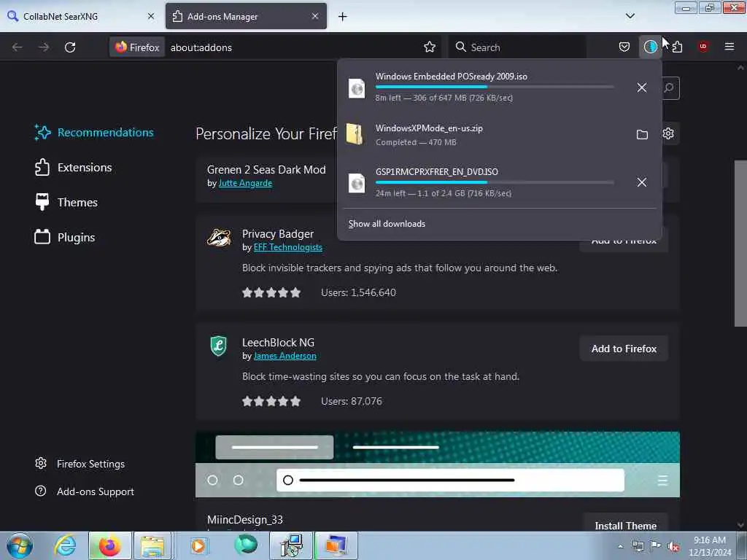
Task: Click the Firefox identity box in address bar
Action: pos(137,47)
